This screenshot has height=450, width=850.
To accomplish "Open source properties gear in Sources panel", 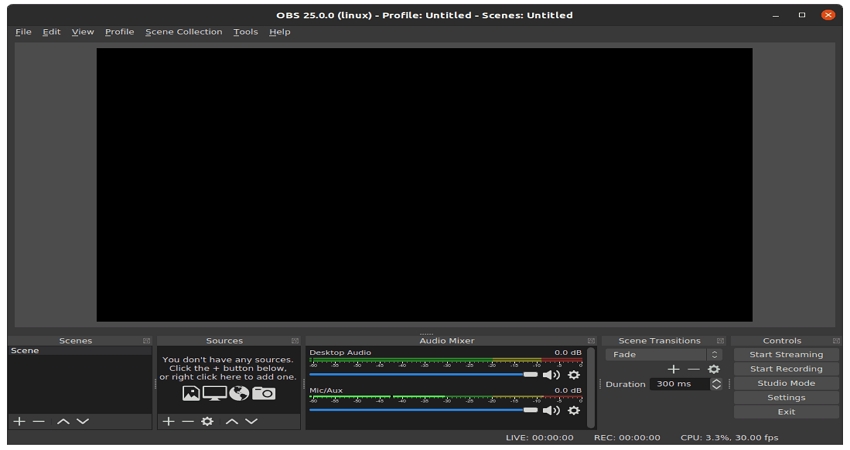I will (207, 421).
